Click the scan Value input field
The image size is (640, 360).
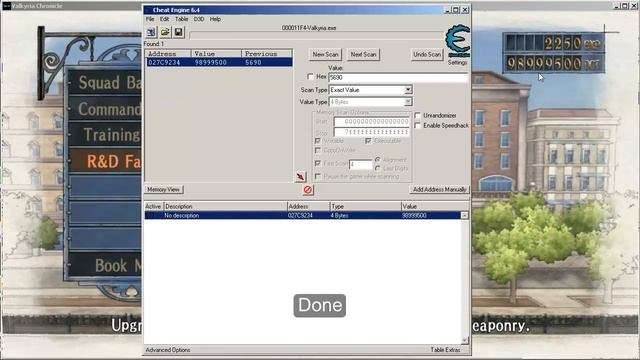(x=398, y=77)
